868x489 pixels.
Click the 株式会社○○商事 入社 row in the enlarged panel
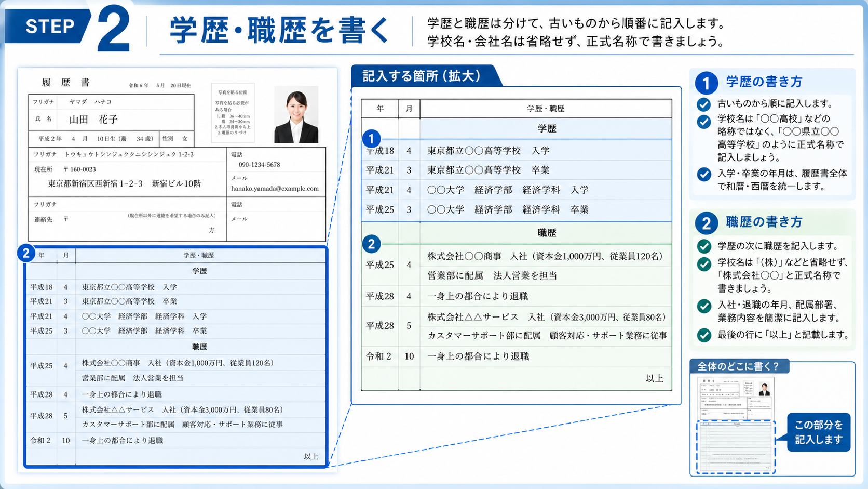[546, 256]
